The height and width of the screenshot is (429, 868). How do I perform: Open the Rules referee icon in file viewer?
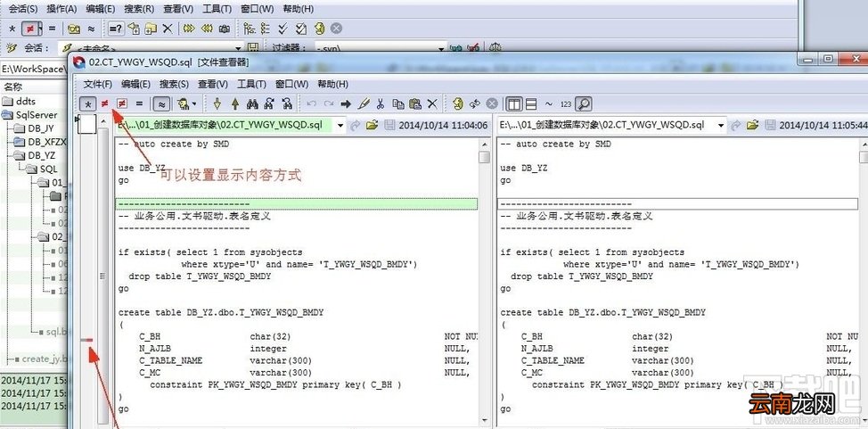(182, 103)
